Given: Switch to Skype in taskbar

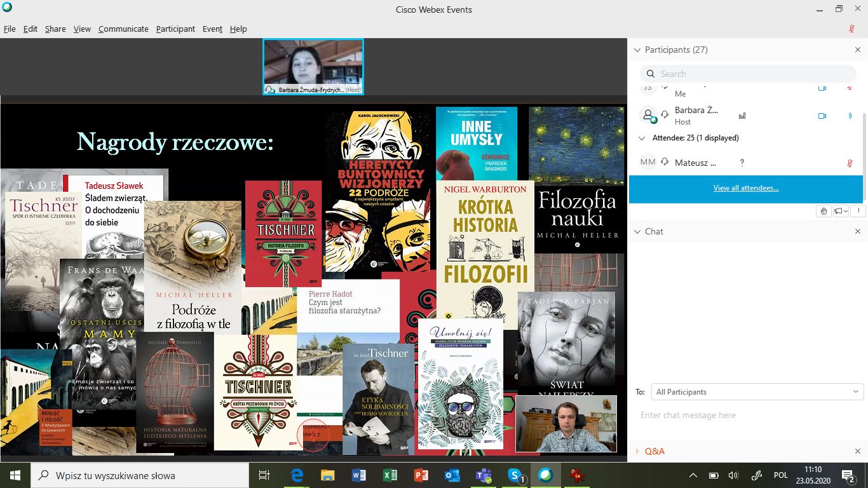Looking at the screenshot, I should pos(515,475).
